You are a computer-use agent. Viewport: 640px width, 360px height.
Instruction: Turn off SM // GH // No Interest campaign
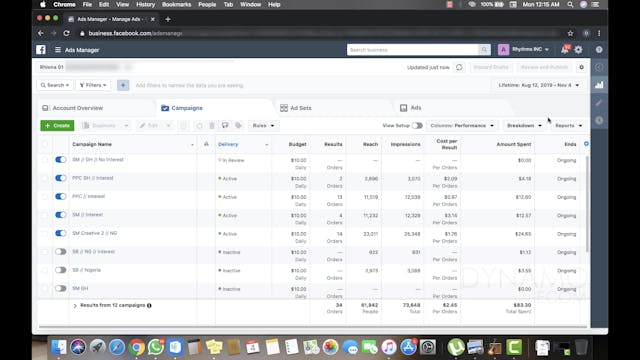tap(60, 160)
